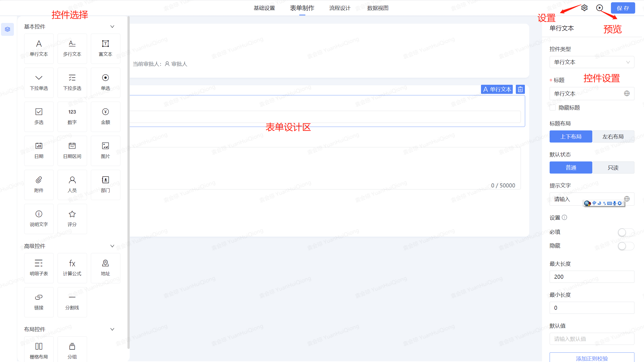Collapse the 基本控件 section

point(112,26)
